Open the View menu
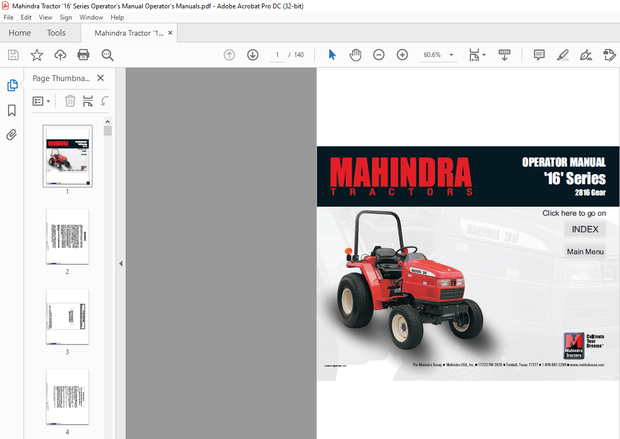620x439 pixels. point(45,17)
